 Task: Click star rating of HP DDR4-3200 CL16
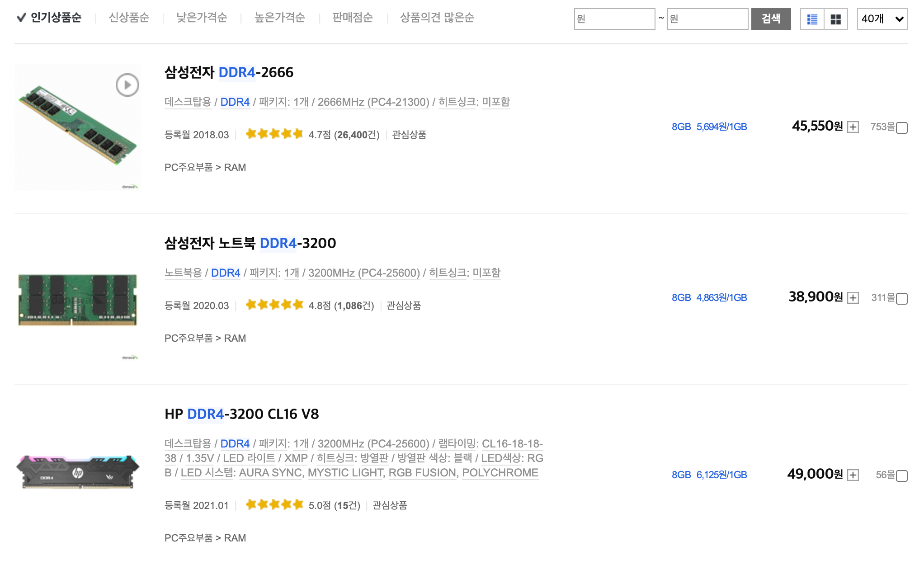click(x=274, y=505)
